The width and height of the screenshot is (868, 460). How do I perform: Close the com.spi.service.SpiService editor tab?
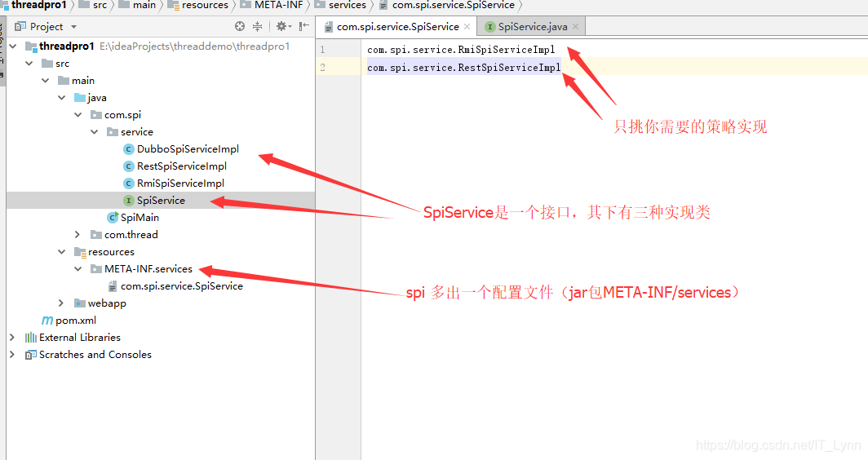[x=467, y=27]
